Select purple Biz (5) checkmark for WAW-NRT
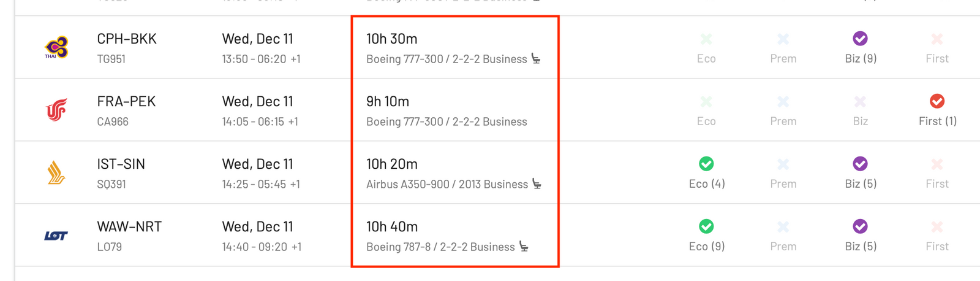This screenshot has height=281, width=980. click(x=860, y=226)
